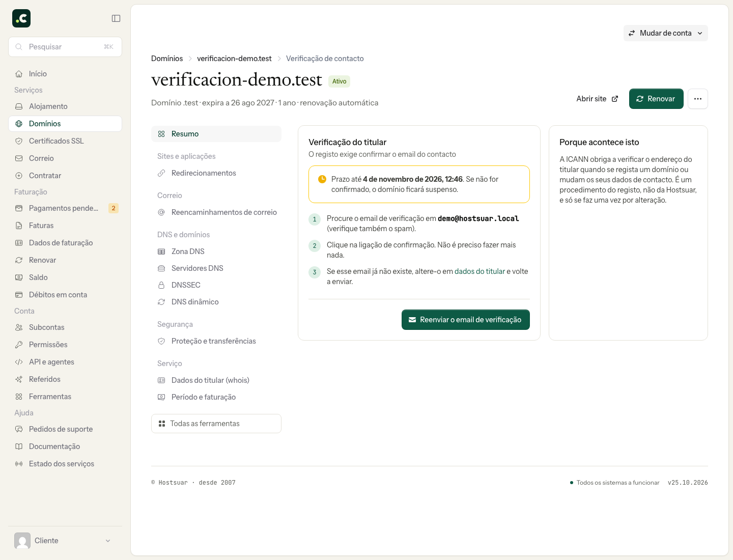
Task: Click the Pedidos de suporte chat icon
Action: pos(19,429)
